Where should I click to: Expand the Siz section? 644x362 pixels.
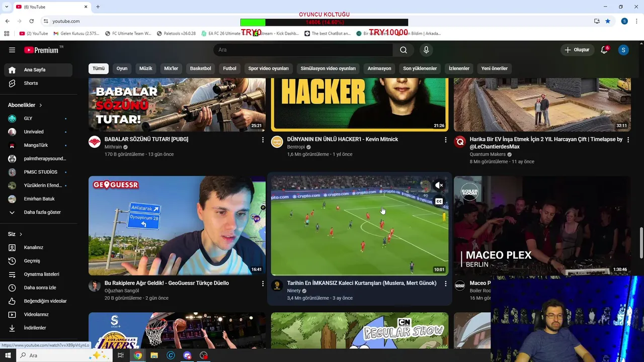[x=15, y=234]
